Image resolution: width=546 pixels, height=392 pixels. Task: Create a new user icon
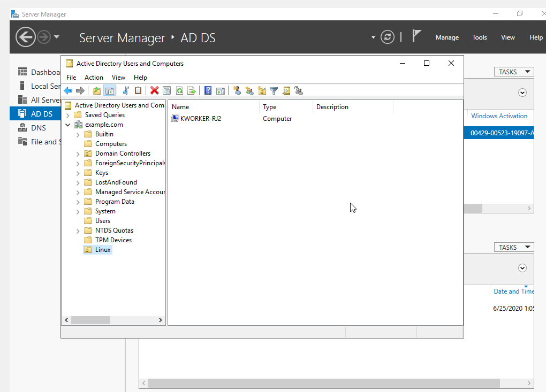click(x=237, y=91)
